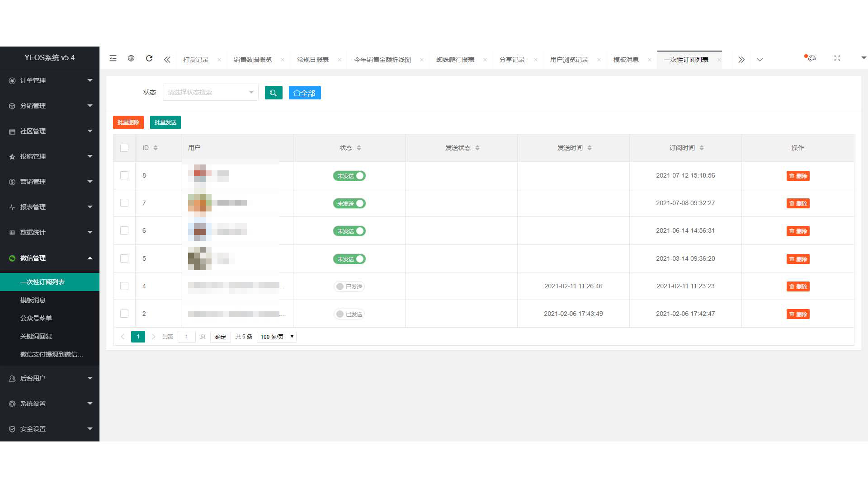Switch to 用户浏览记录 tab
Screen dimensions: 868x488
click(x=569, y=60)
